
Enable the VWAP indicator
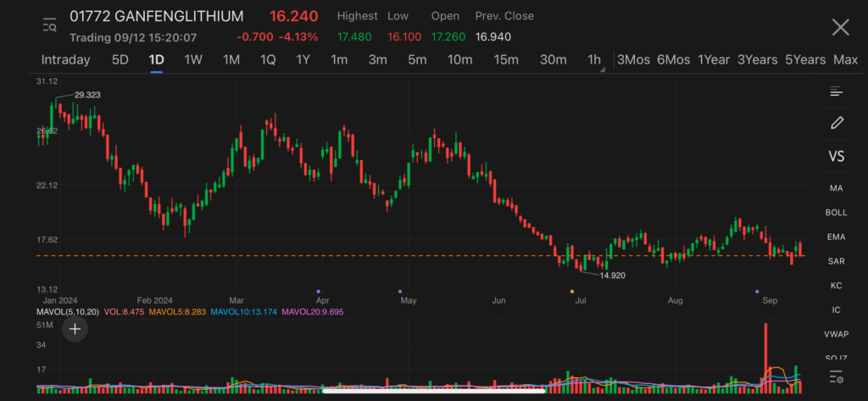(837, 335)
